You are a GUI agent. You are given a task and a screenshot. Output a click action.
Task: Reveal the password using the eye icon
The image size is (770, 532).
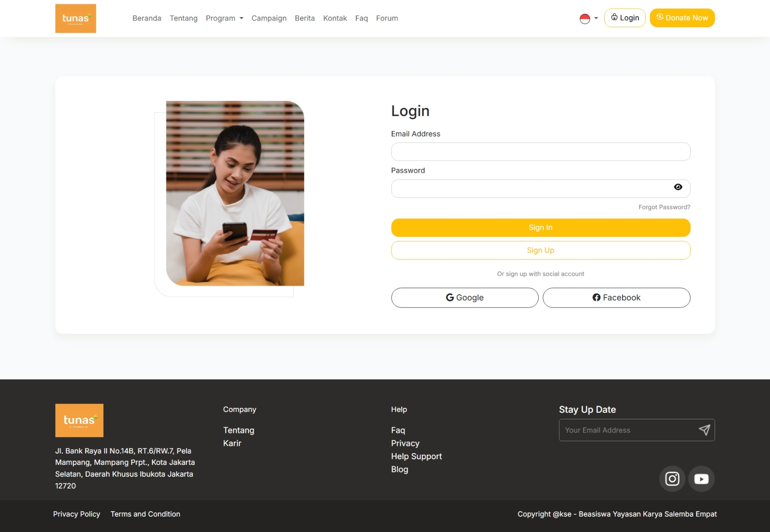[678, 187]
